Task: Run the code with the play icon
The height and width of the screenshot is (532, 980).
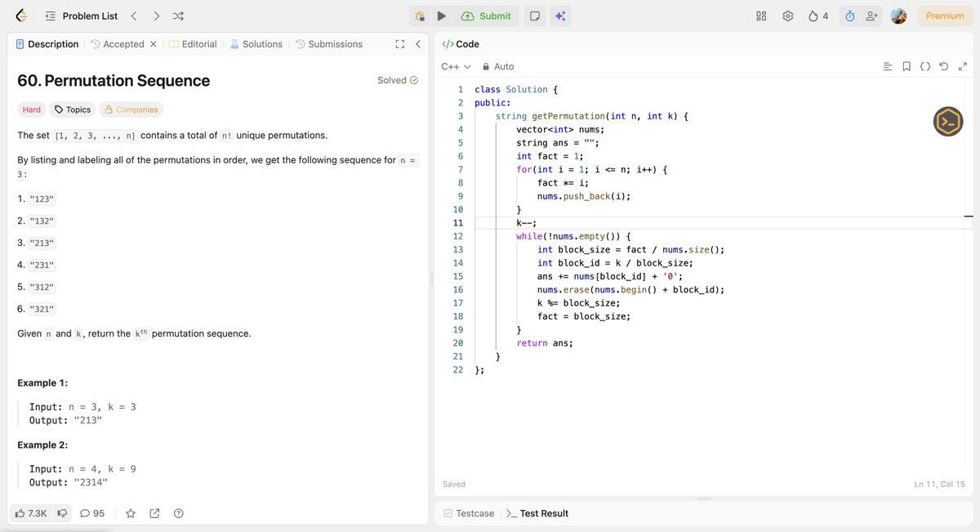Action: 441,16
